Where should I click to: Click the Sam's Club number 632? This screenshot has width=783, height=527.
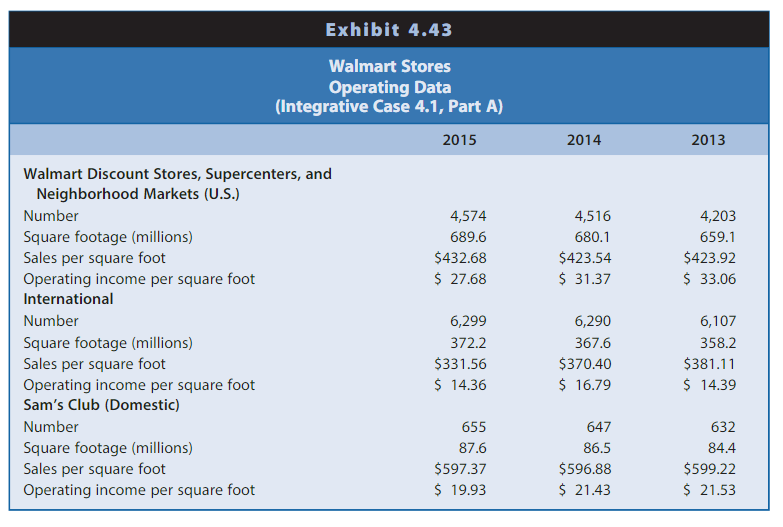point(723,427)
